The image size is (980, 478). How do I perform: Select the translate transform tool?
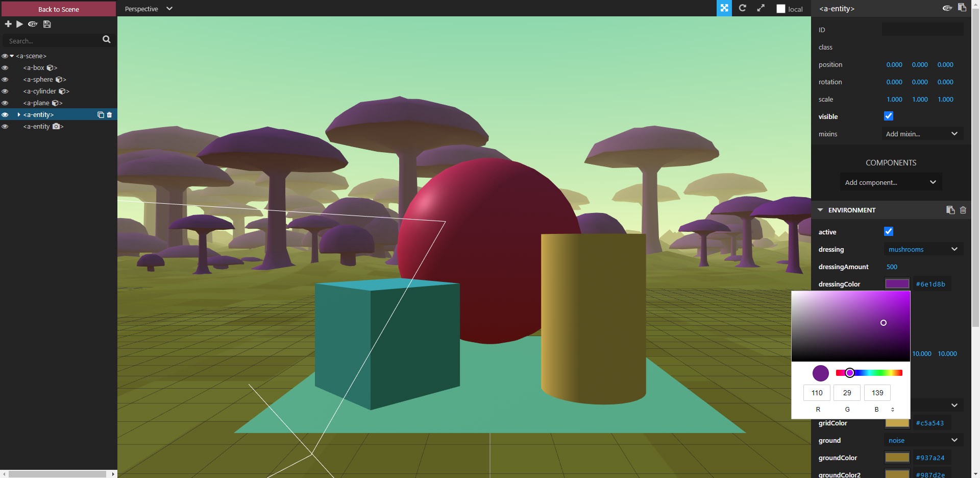pyautogui.click(x=724, y=8)
